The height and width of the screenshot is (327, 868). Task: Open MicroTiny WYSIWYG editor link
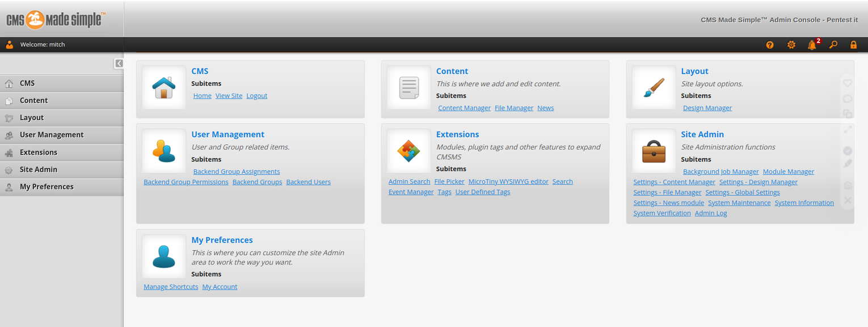click(508, 181)
